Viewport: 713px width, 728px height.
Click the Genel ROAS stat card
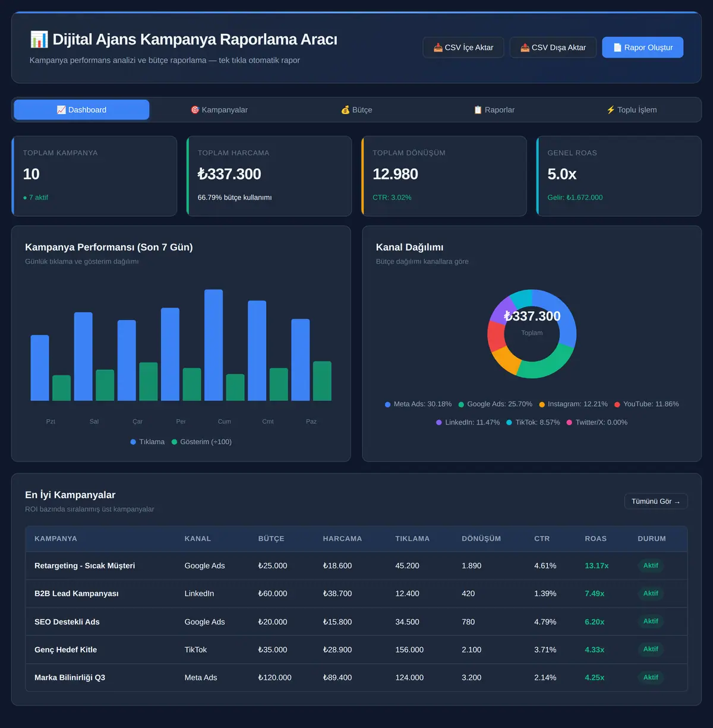(x=619, y=176)
